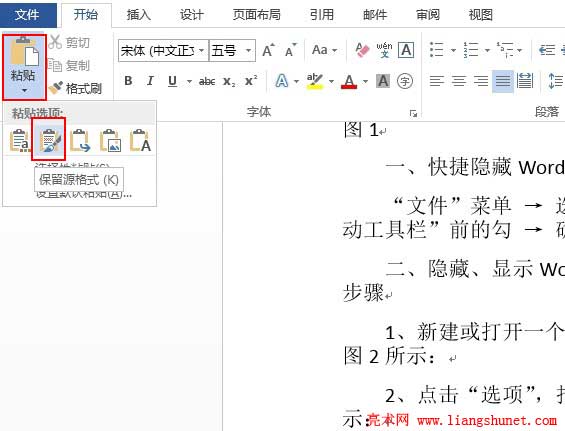Toggle Bold formatting

(x=128, y=81)
